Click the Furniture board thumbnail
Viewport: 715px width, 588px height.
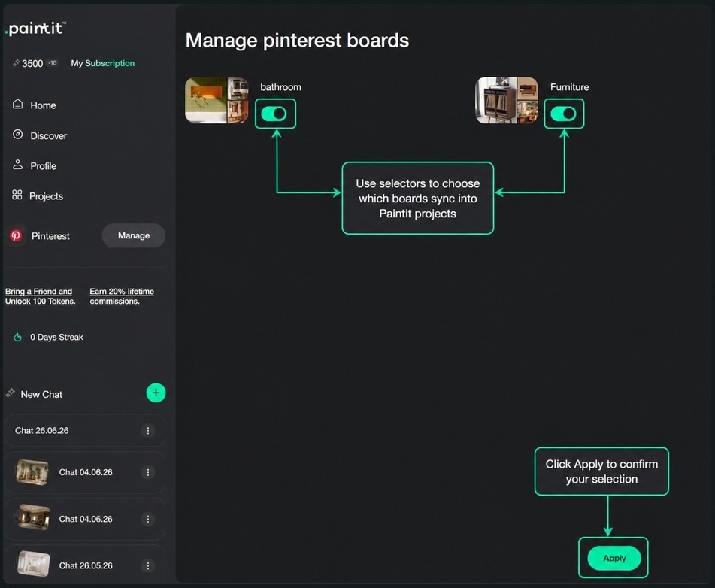pyautogui.click(x=507, y=100)
